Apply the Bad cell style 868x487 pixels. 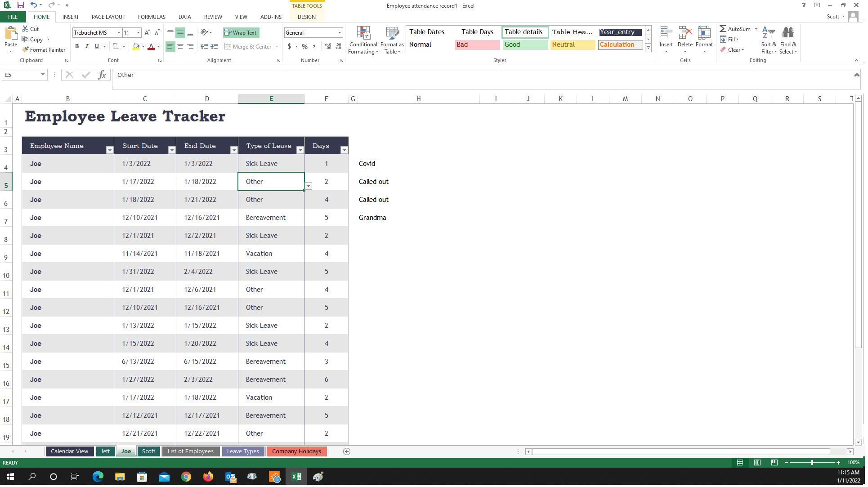(477, 45)
